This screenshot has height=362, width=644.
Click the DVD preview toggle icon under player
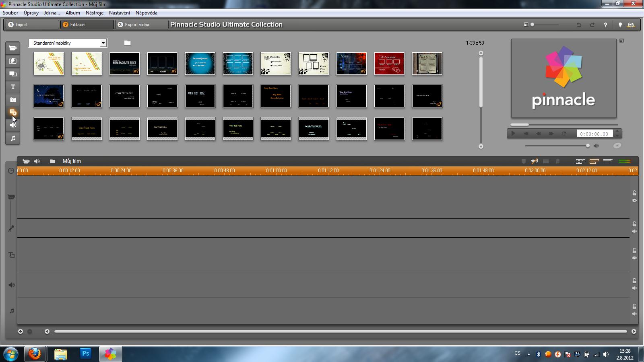(617, 146)
